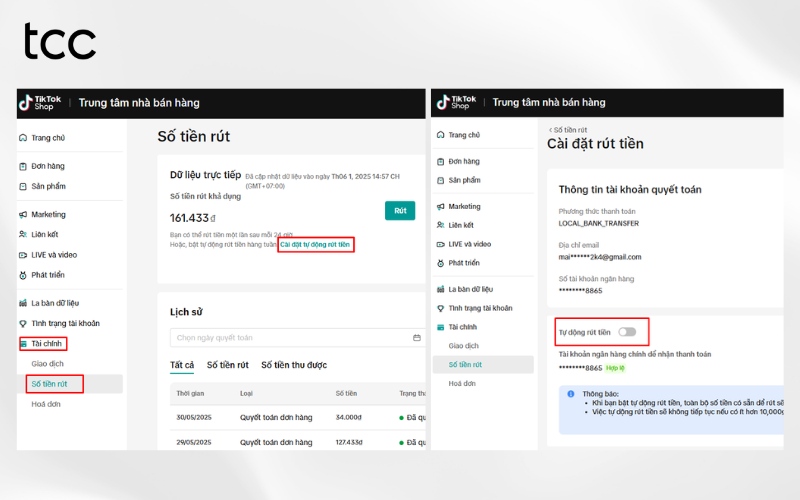Click Liên kết icon in left sidebar
800x500 pixels.
23,235
